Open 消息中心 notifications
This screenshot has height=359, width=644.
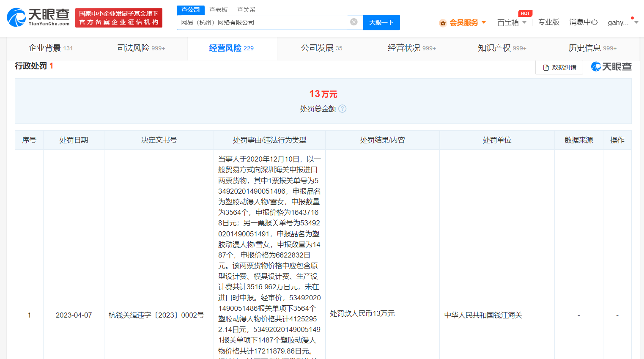point(584,22)
